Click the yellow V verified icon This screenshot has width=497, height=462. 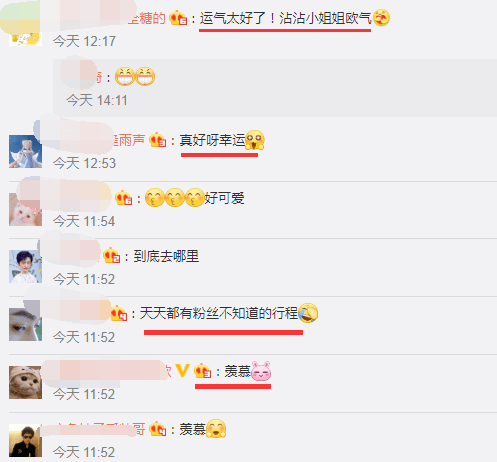click(182, 370)
